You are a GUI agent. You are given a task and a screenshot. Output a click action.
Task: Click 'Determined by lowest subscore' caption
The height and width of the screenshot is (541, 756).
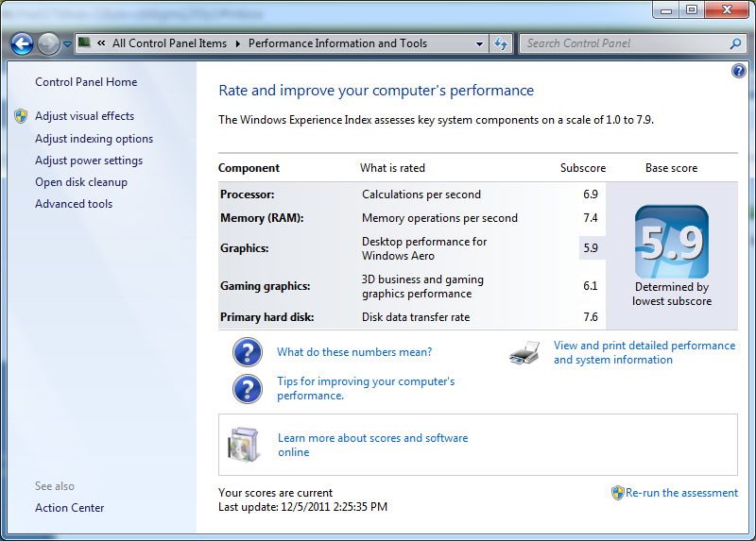[x=672, y=294]
